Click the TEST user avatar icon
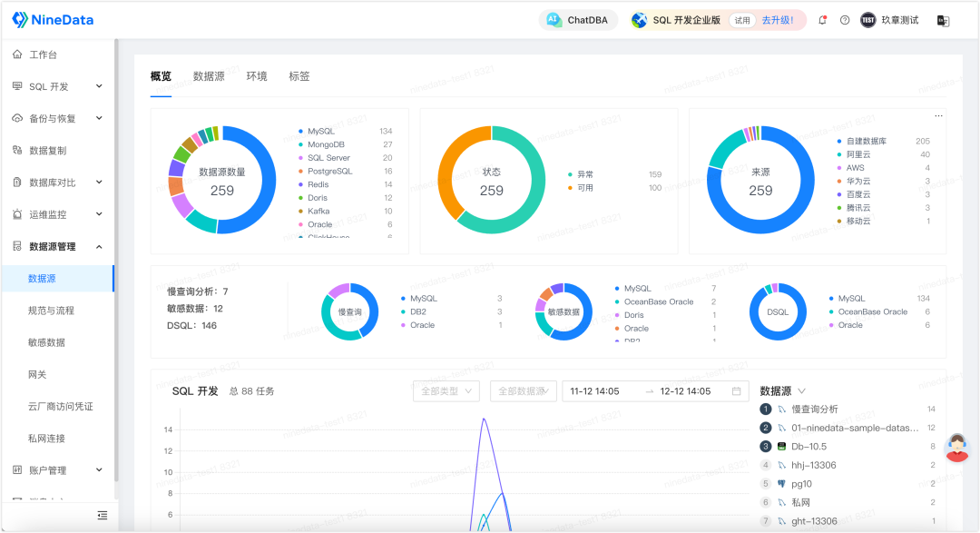 click(x=868, y=20)
